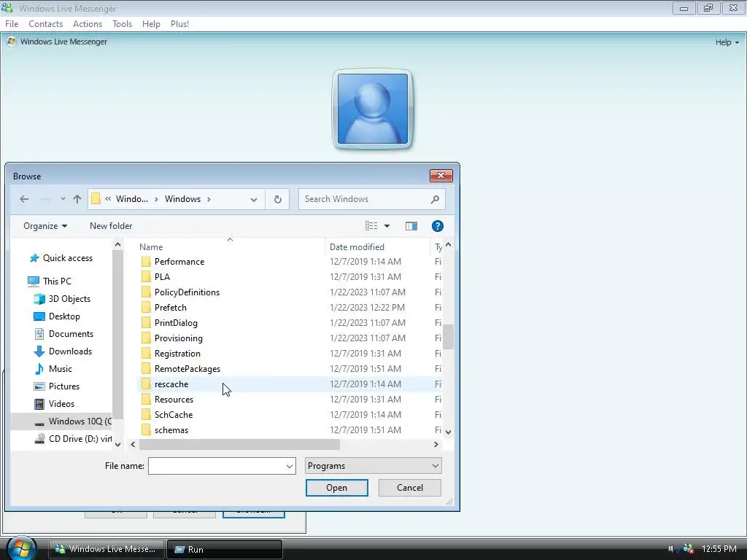Select the Provisioning folder
This screenshot has height=560, width=747.
tap(178, 338)
